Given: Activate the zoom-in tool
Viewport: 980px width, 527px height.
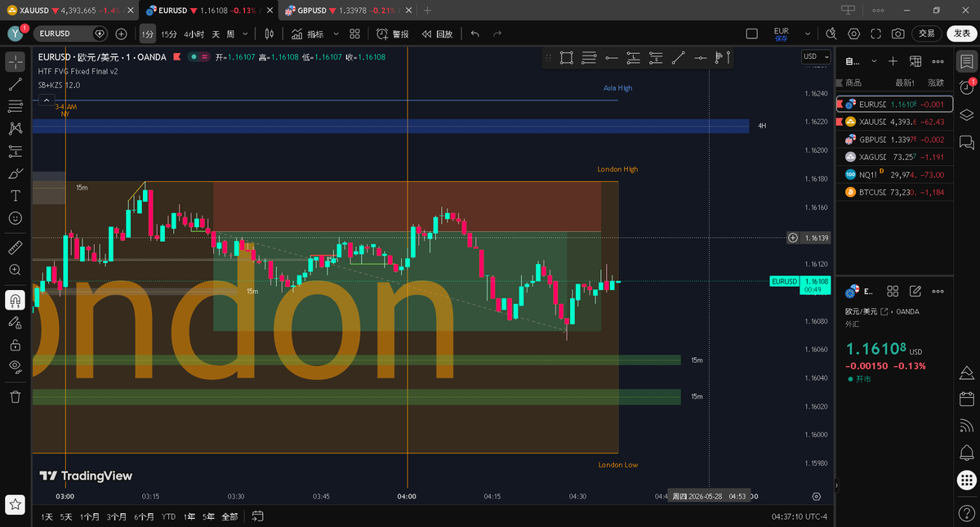Looking at the screenshot, I should (15, 270).
